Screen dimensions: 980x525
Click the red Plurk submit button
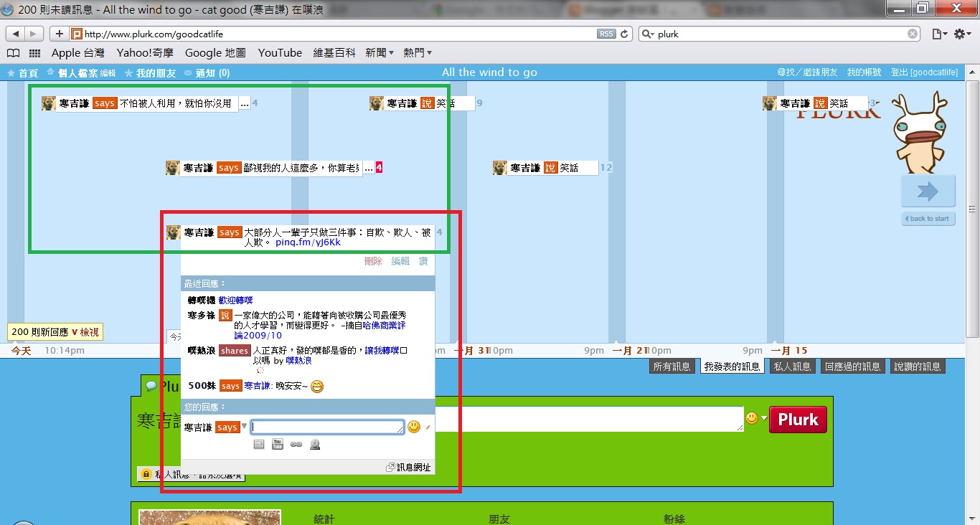[x=798, y=420]
